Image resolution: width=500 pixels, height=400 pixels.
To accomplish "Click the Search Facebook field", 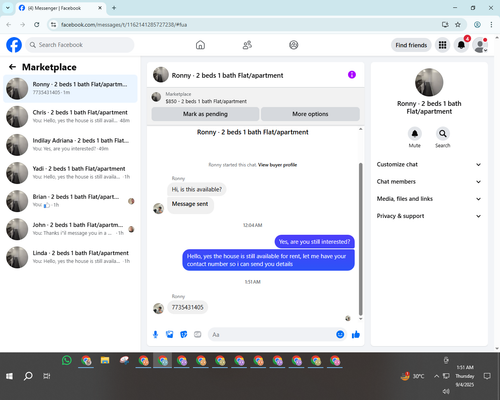I will click(x=80, y=45).
